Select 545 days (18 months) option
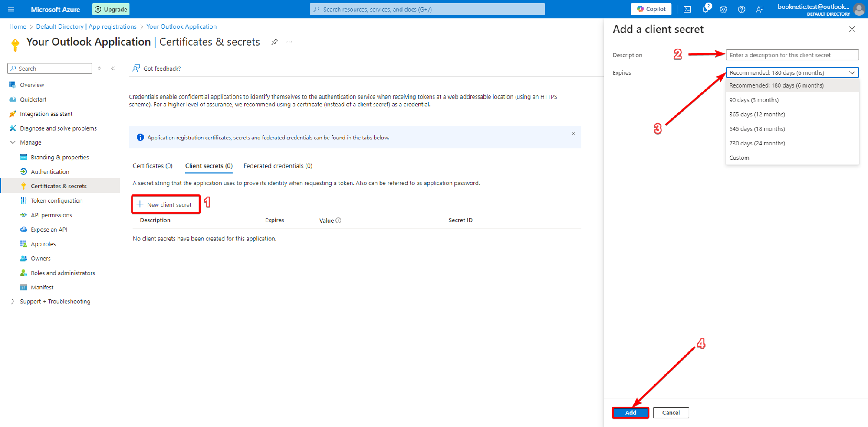Screen dimensions: 868x427 tap(792, 129)
